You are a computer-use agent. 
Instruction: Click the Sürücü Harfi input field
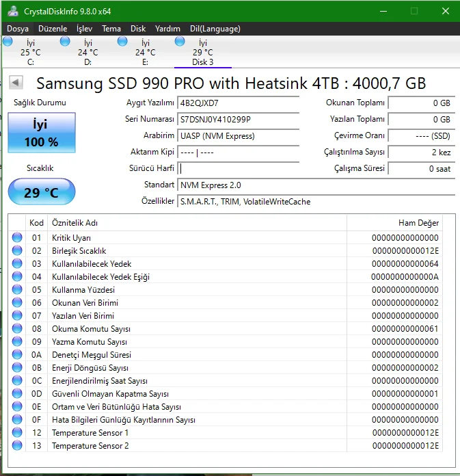pos(238,168)
